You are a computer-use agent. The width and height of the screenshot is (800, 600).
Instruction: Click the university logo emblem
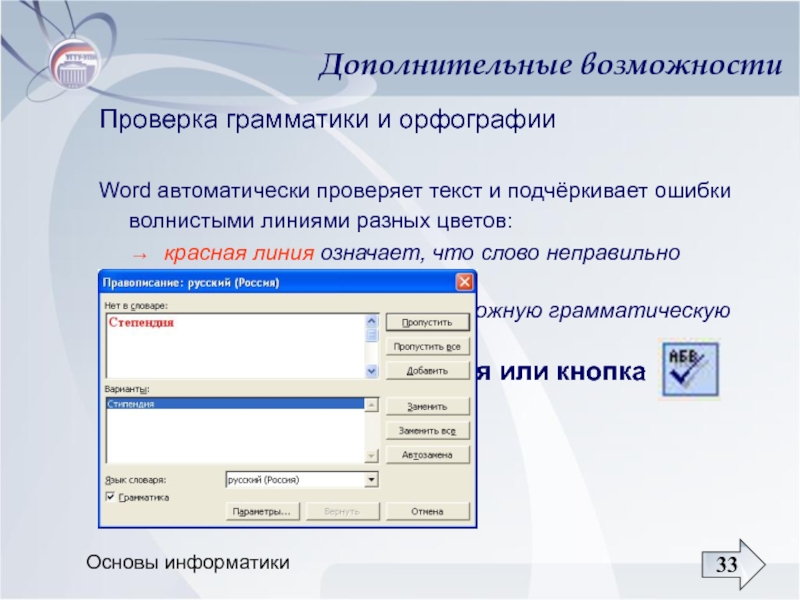click(74, 64)
